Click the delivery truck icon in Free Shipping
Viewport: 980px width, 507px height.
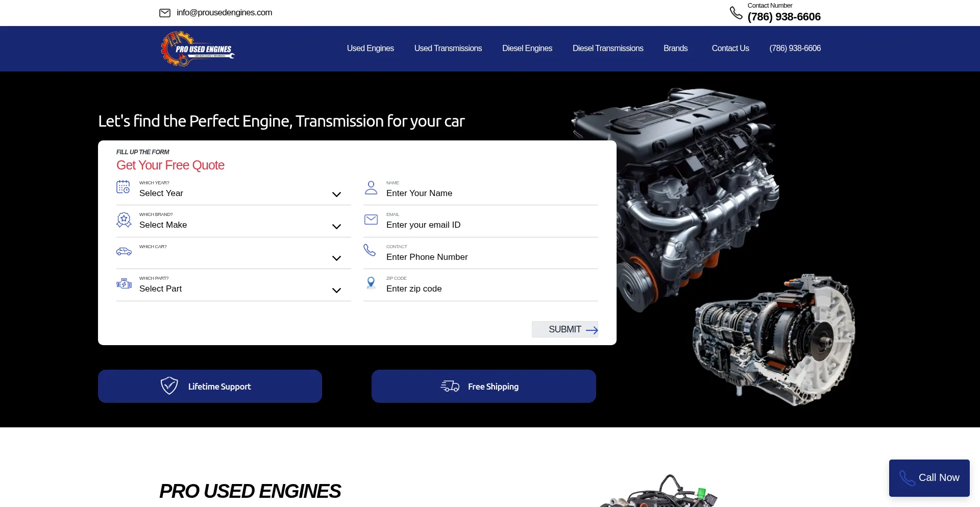450,386
